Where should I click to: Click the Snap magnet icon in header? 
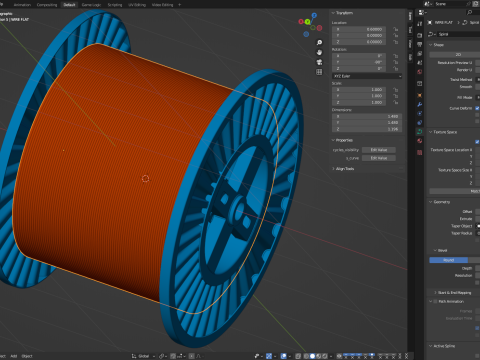point(173,356)
